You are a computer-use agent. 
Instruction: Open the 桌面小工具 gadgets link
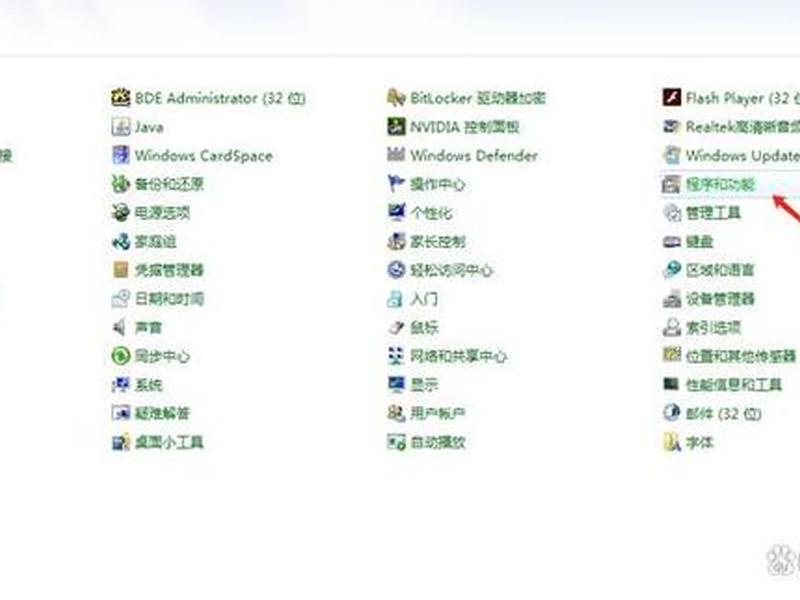click(x=169, y=442)
